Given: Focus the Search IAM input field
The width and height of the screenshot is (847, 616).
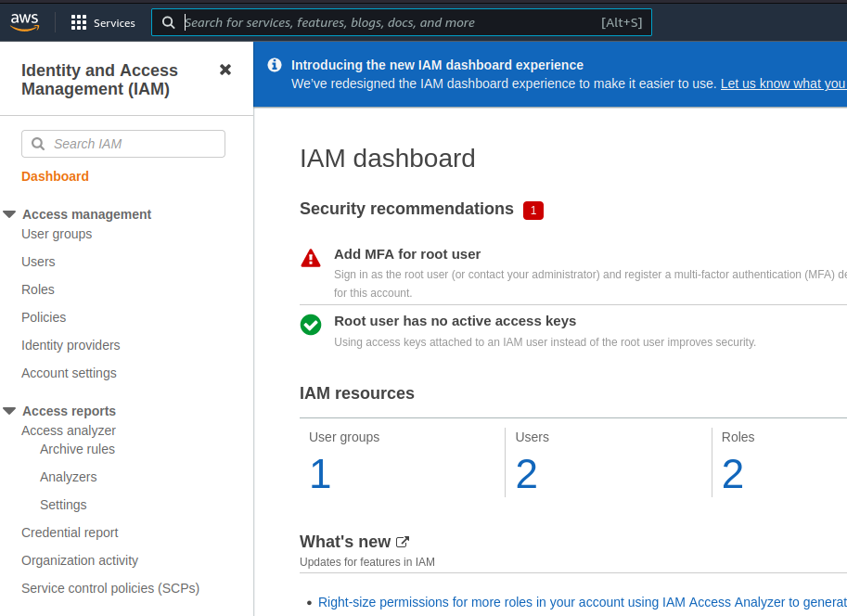Looking at the screenshot, I should point(123,144).
